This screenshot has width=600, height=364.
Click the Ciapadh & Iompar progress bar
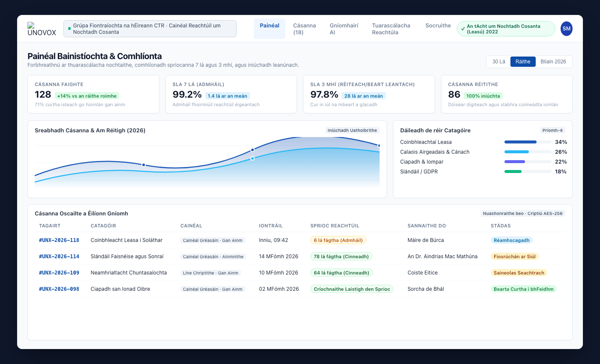click(x=528, y=161)
